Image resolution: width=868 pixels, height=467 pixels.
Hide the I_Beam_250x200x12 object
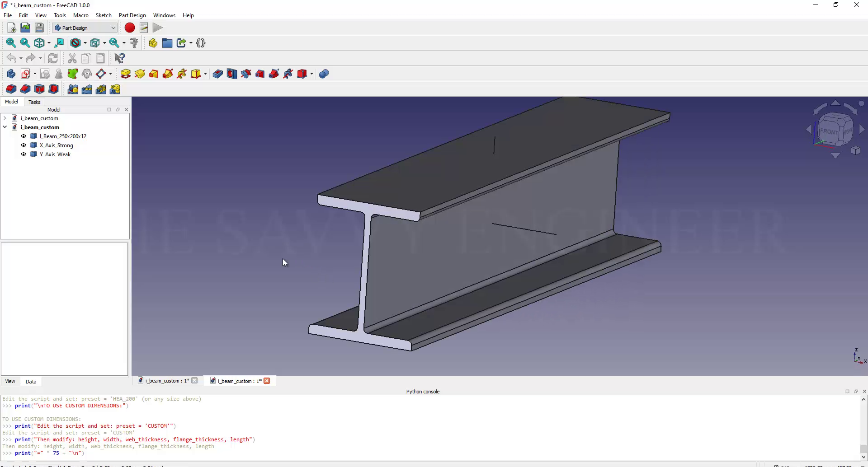tap(24, 136)
